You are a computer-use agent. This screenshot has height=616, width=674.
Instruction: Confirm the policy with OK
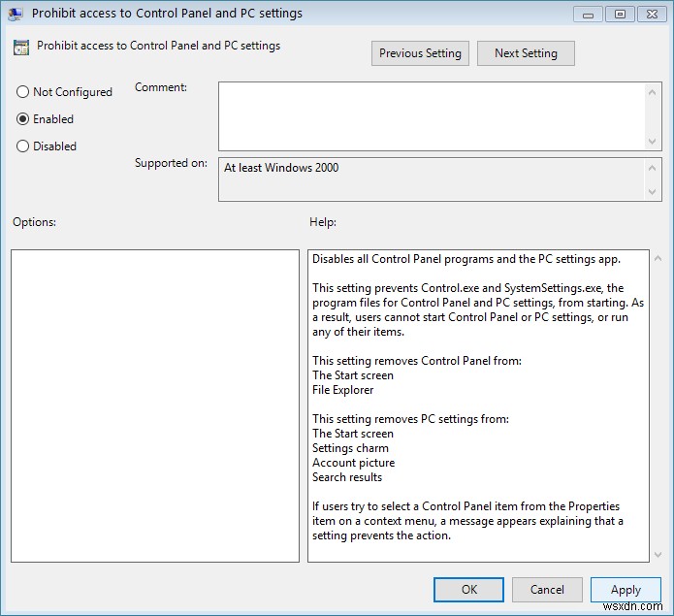(468, 589)
